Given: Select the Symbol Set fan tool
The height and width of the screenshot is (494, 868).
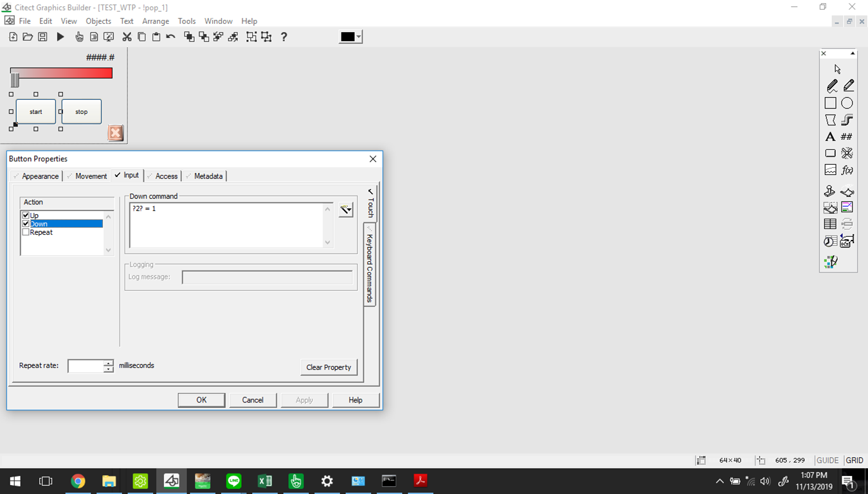Looking at the screenshot, I should click(x=847, y=153).
